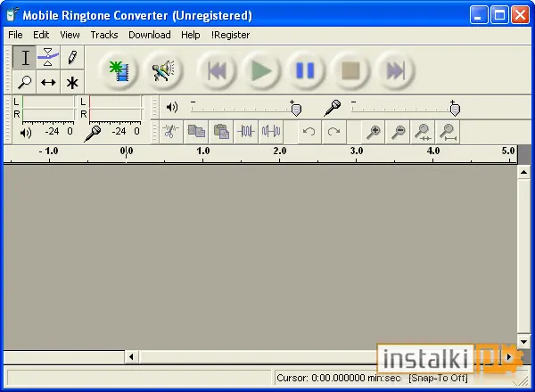This screenshot has height=392, width=535.
Task: Click the Fit selection in window icon
Action: tap(423, 131)
